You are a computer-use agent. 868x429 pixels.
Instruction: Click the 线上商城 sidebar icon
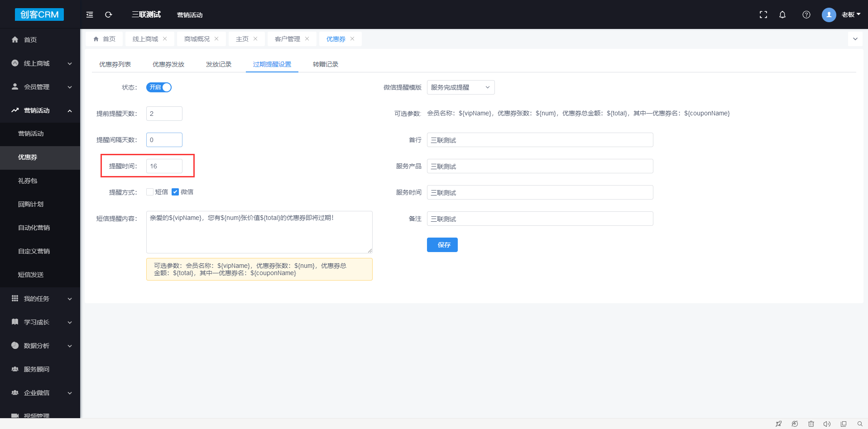click(x=15, y=63)
